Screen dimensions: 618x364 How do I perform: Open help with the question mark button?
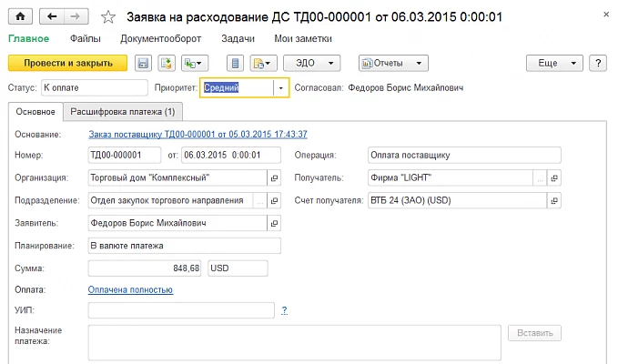coord(598,63)
